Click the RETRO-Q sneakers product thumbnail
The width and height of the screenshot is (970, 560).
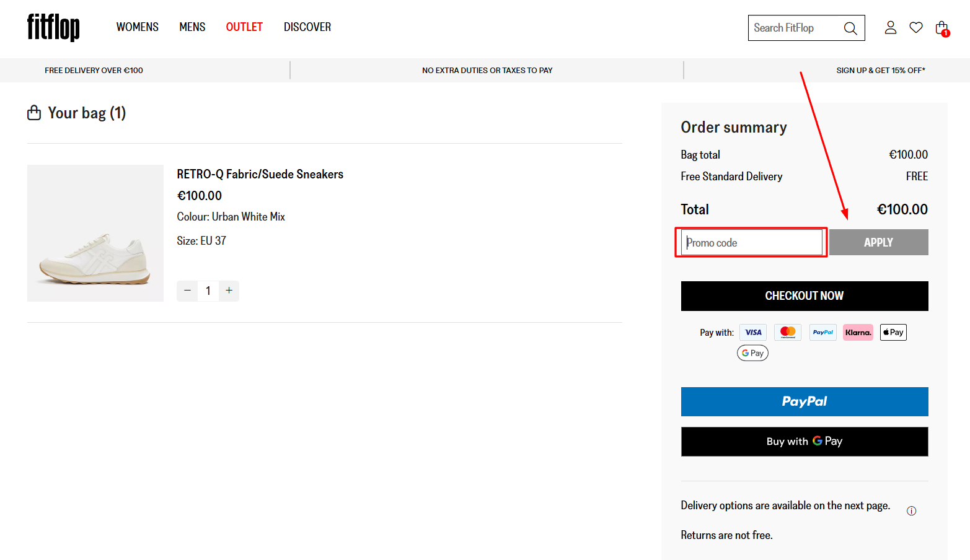click(x=95, y=234)
